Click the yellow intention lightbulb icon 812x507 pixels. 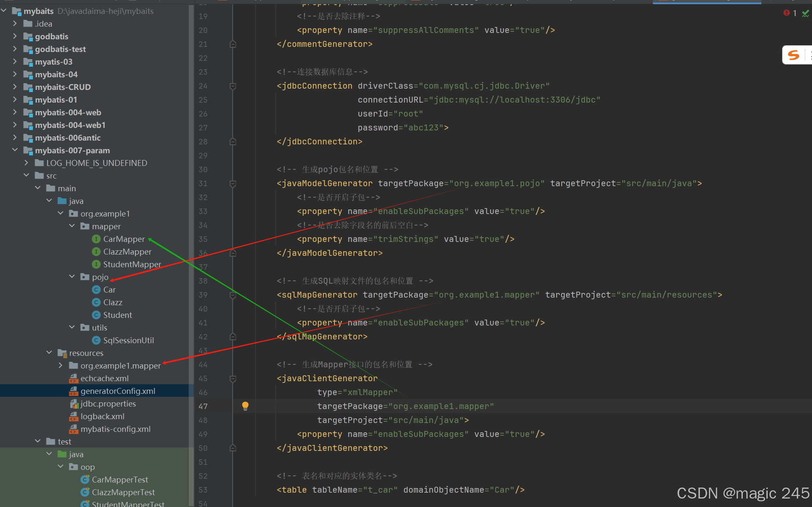tap(245, 406)
